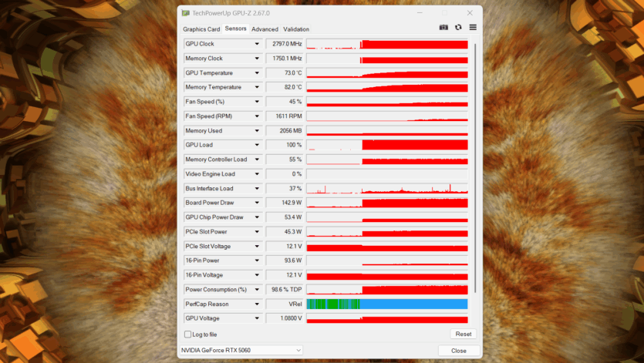Click the Close button at bottom
This screenshot has height=363, width=644.
tap(458, 350)
